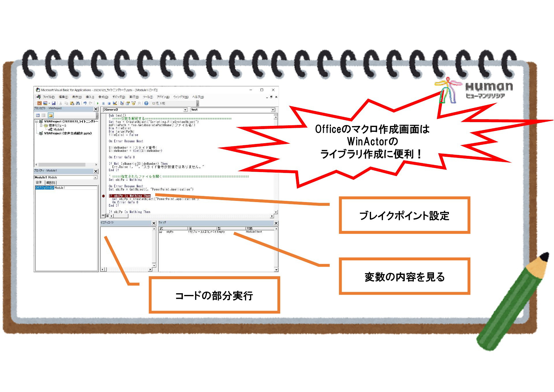Click the Toolbox toolbar icon

(139, 103)
